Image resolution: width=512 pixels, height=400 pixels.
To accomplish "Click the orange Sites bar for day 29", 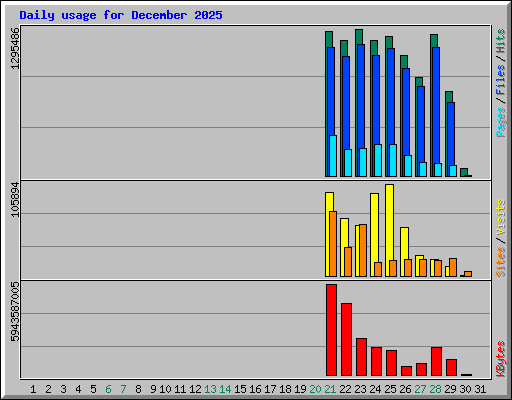I will tap(453, 267).
